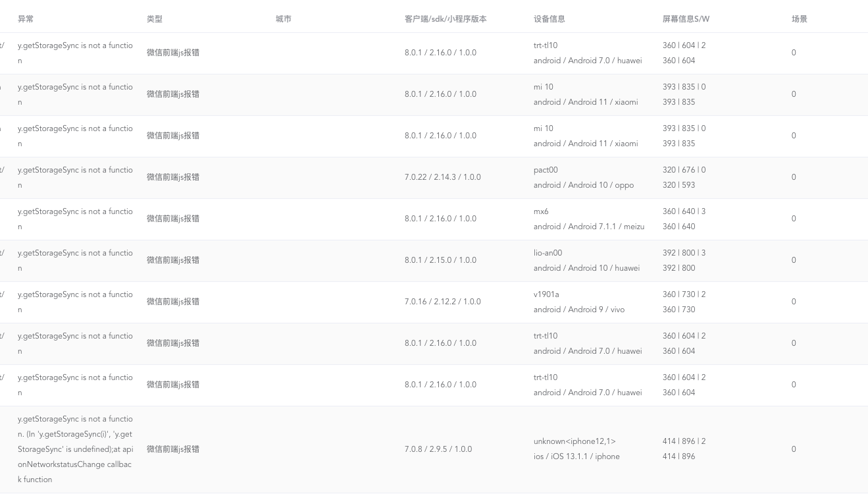Click the 屏幕信息S/W column header
Screen dimensions: 868x496
pos(686,19)
